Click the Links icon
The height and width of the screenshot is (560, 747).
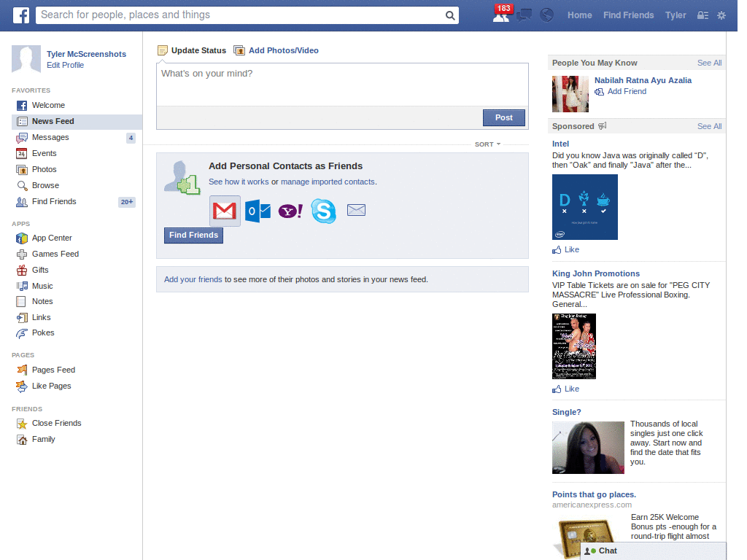coord(21,318)
